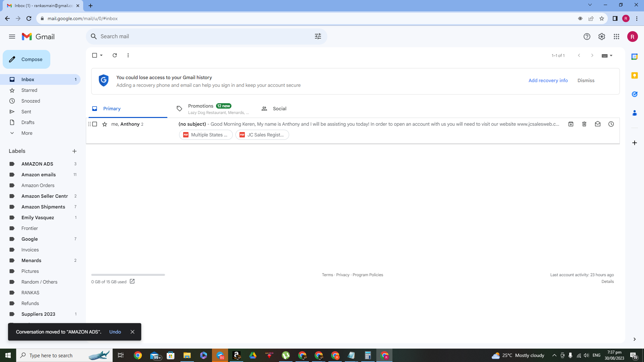Click the search options filter icon

[x=318, y=36]
